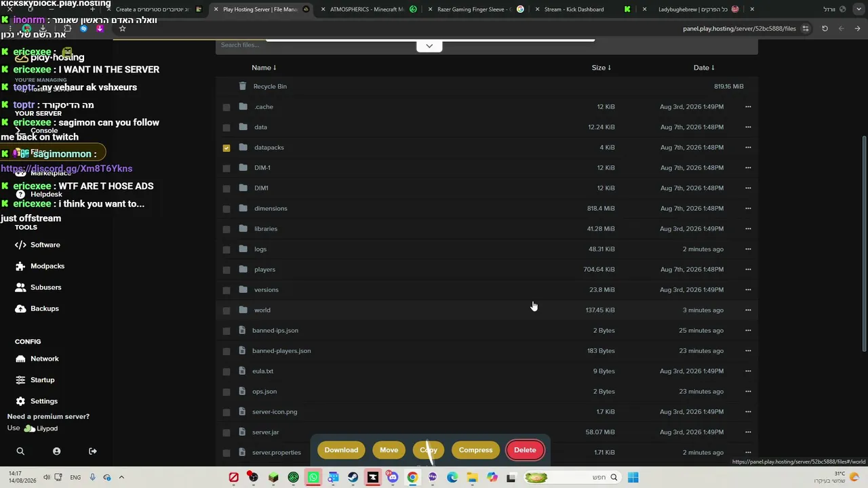Image resolution: width=868 pixels, height=488 pixels.
Task: Open the three-dot menu for eula.txt
Action: (x=748, y=371)
